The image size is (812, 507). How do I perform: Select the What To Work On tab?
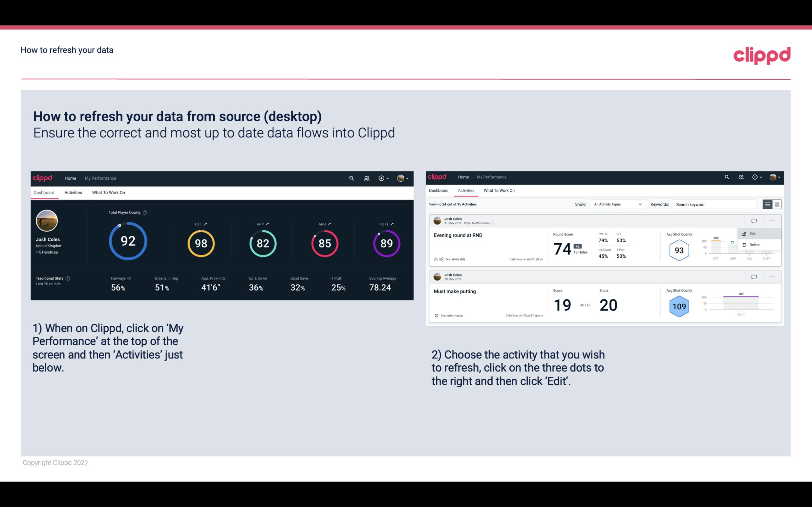108,192
